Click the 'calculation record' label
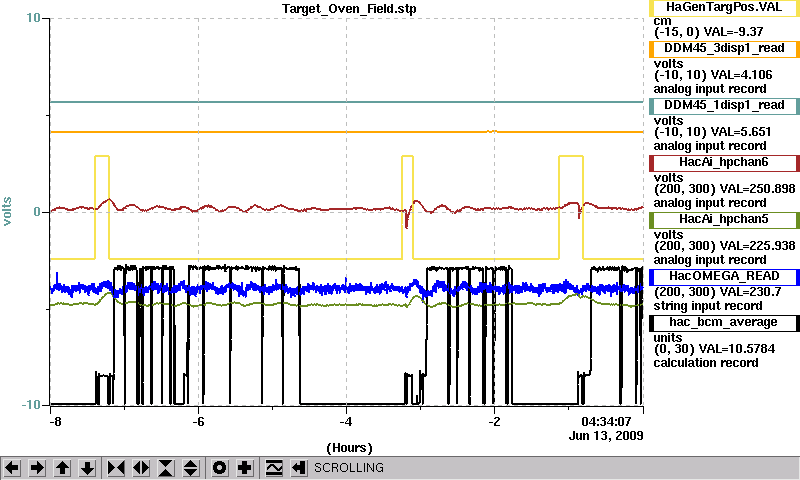 click(706, 363)
